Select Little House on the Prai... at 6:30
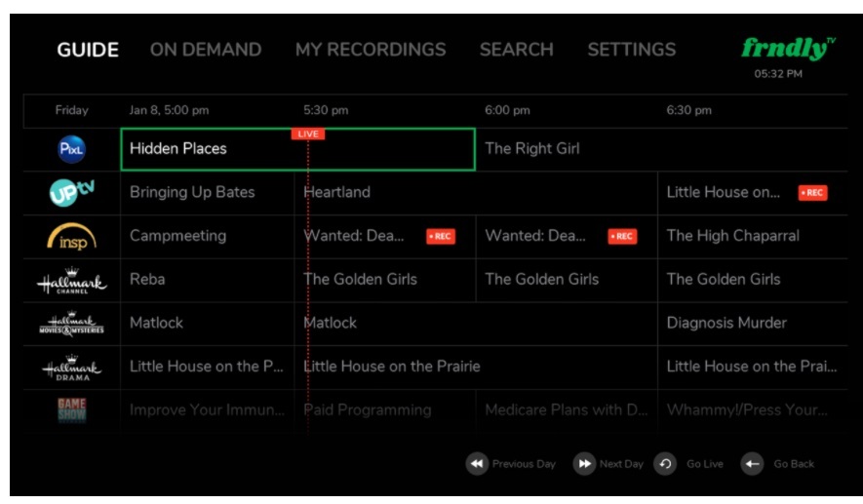This screenshot has height=504, width=863. 753,367
